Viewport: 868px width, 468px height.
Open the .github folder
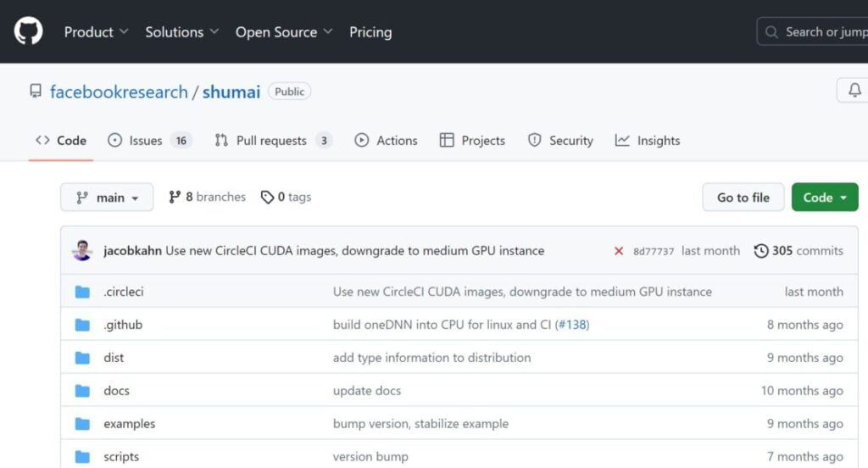pos(123,325)
